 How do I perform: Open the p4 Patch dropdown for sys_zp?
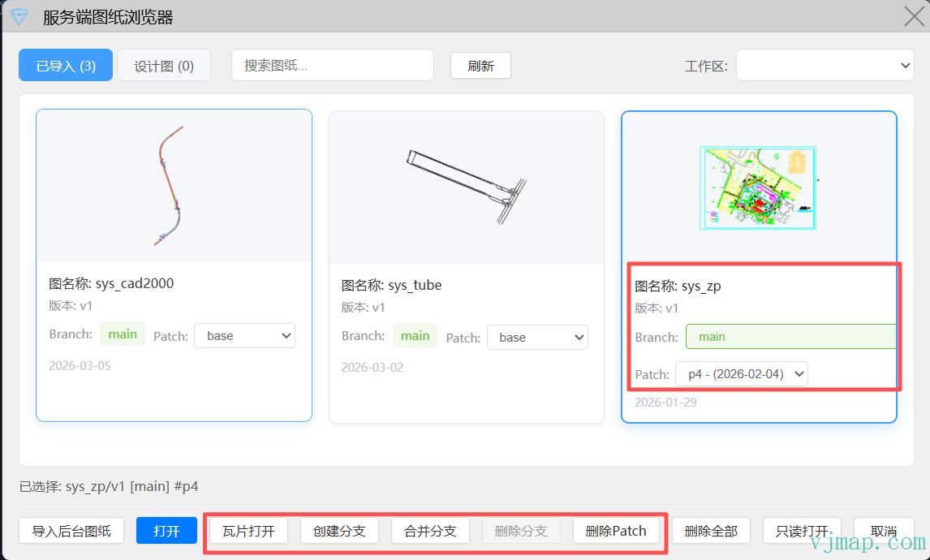point(741,374)
